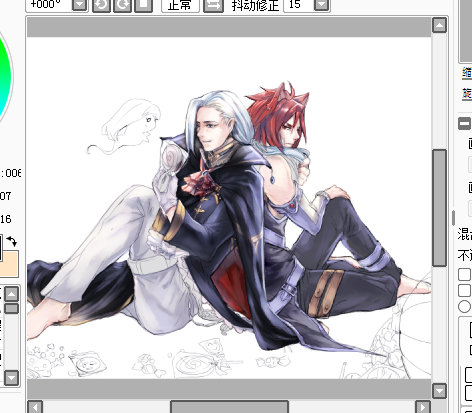Rotate the canvas view counterclockwise
This screenshot has width=472, height=413.
pyautogui.click(x=101, y=5)
